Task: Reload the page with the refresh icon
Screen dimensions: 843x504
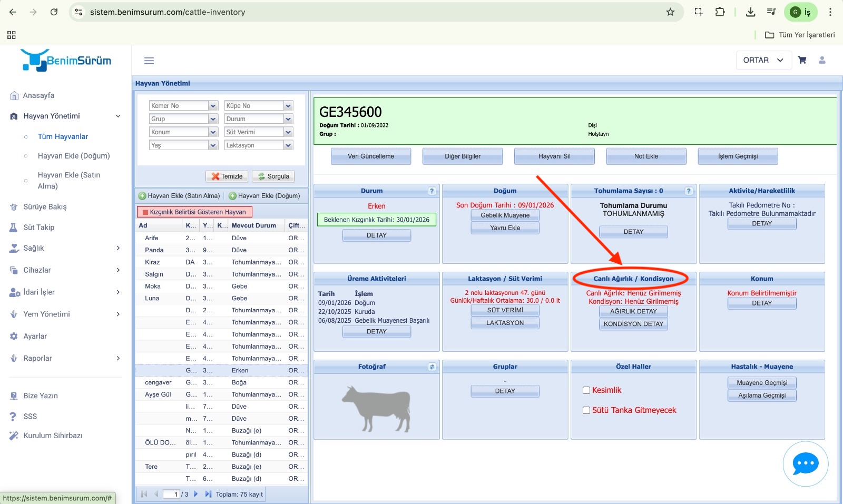Action: [54, 12]
